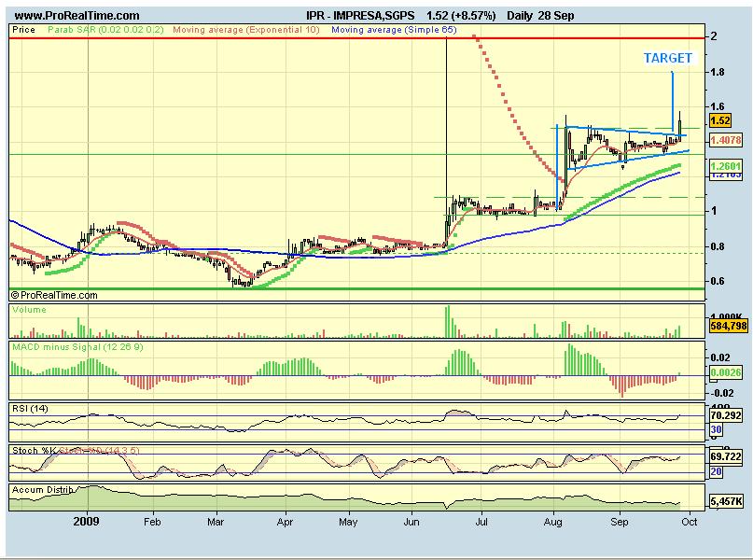Click the 2009 year label on time axis
Screen dimensions: 753x560
[87, 522]
